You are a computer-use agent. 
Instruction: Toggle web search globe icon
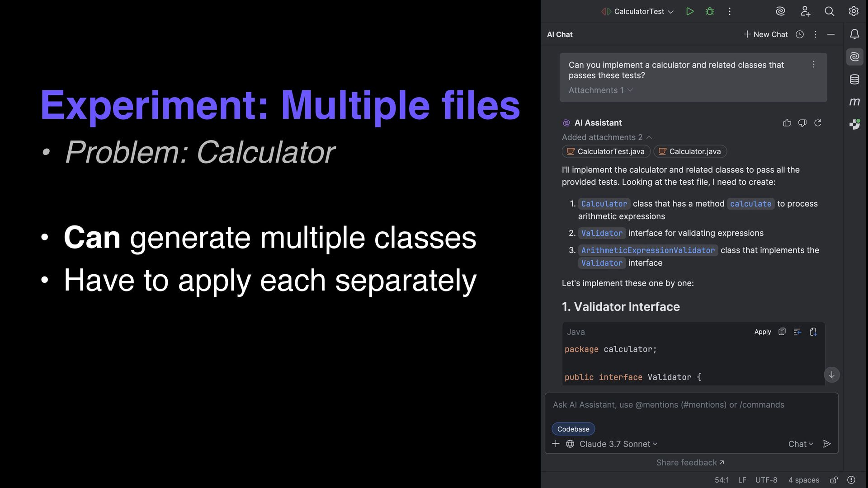(570, 444)
